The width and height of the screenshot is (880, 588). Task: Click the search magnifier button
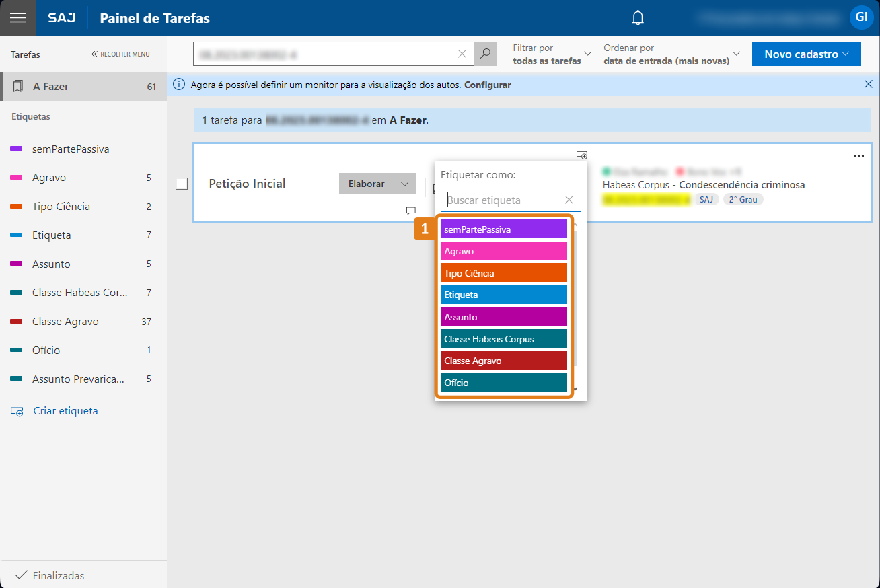tap(485, 54)
